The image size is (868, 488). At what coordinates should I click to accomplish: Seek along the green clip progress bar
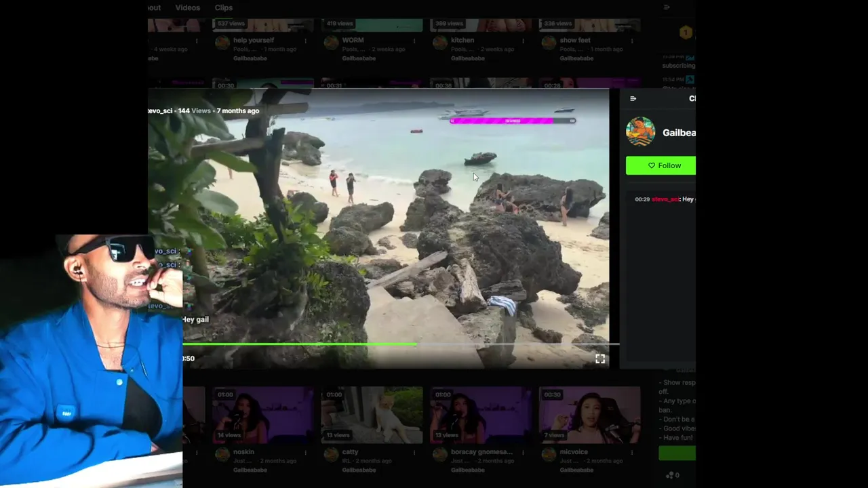click(400, 344)
